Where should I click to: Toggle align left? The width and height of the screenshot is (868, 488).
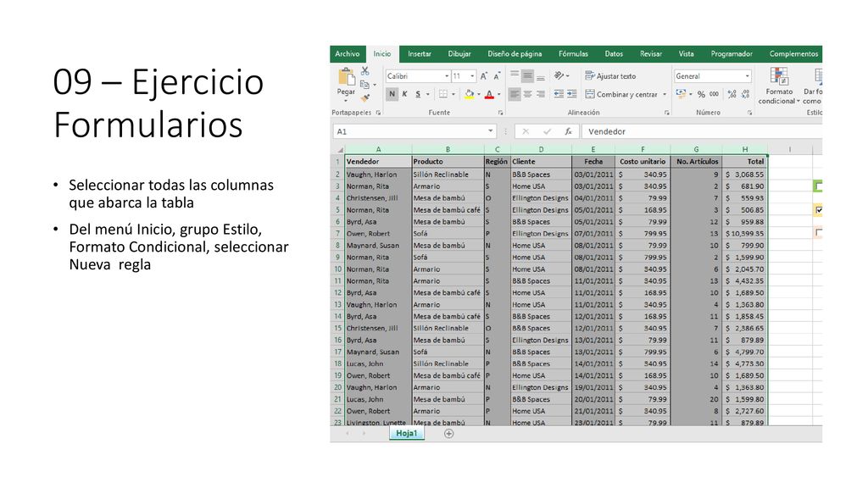(x=515, y=95)
